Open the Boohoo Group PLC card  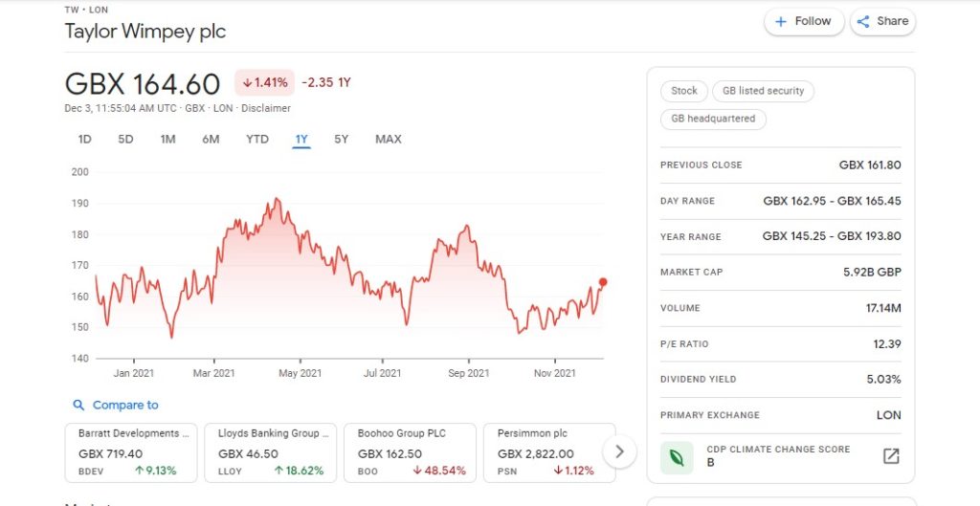[x=410, y=452]
